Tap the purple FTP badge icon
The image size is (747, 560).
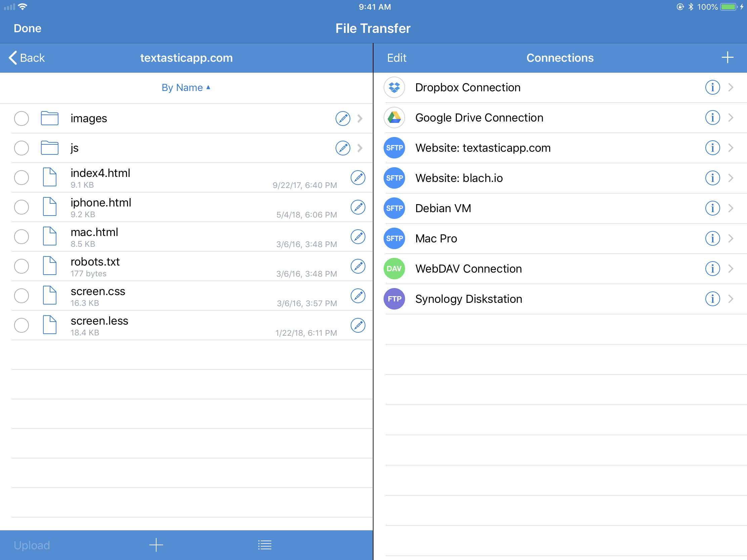click(x=394, y=299)
